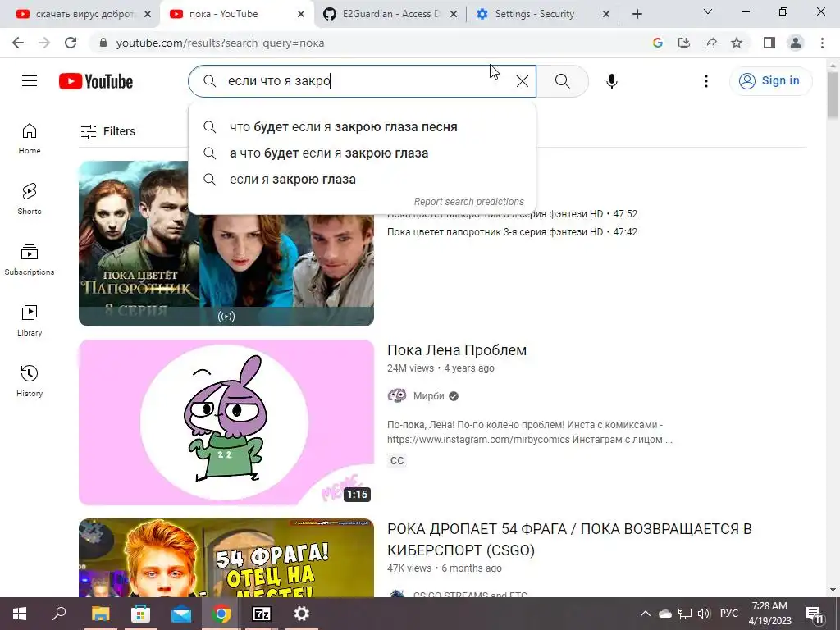Open YouTube settings three-dot menu
This screenshot has height=630, width=840.
pos(706,81)
